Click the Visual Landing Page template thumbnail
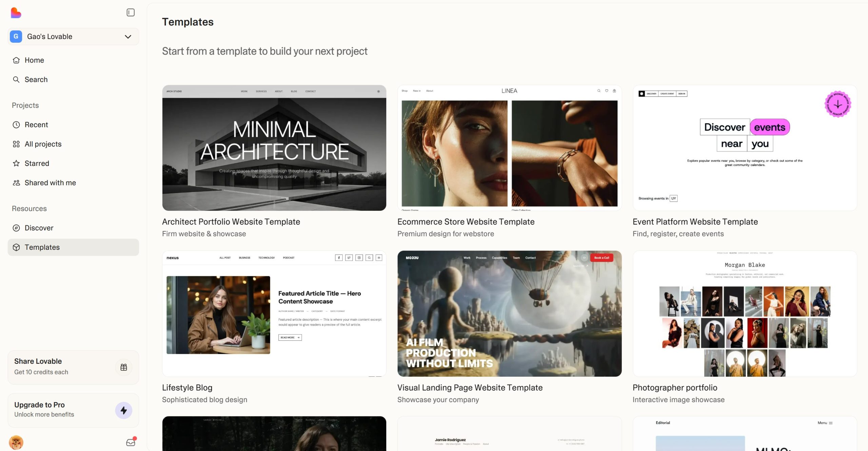 coord(509,314)
